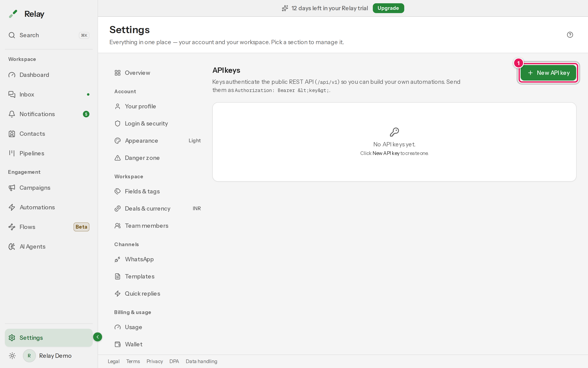Click the Upgrade button
This screenshot has height=368, width=588.
[x=388, y=8]
